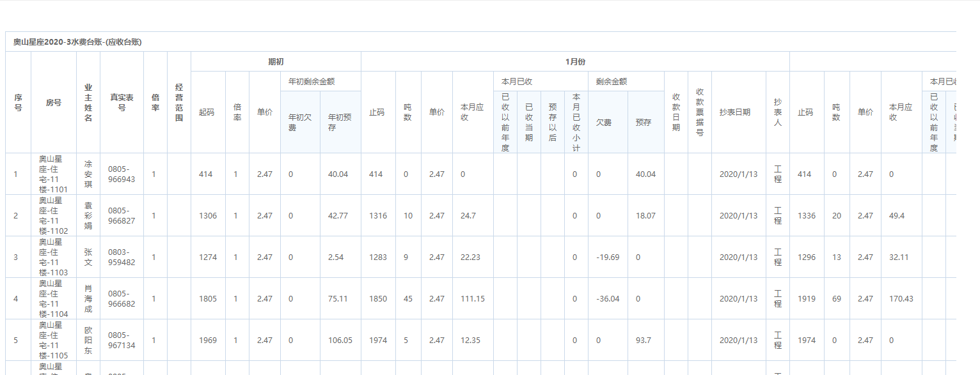The height and width of the screenshot is (375, 980).
Task: Click ending reading 1850
Action: 378,299
